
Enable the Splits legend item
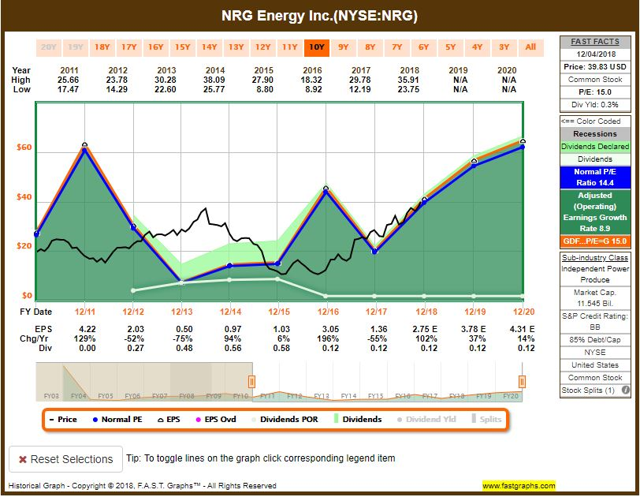pyautogui.click(x=487, y=419)
